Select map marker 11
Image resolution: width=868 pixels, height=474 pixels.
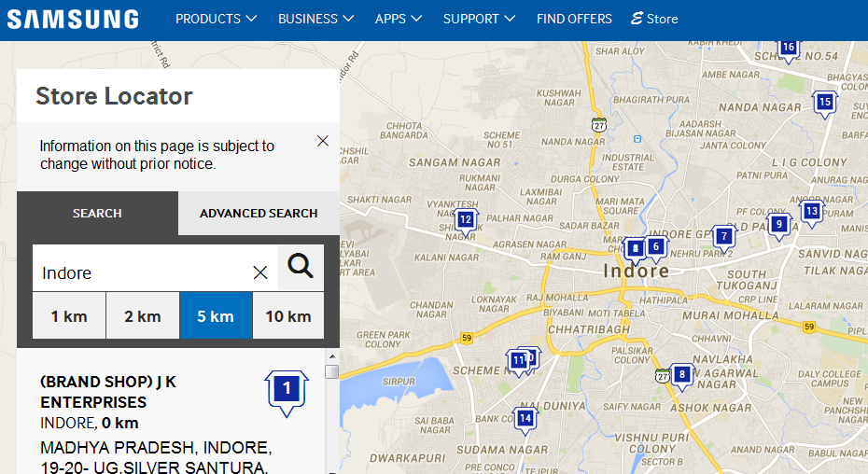(518, 362)
